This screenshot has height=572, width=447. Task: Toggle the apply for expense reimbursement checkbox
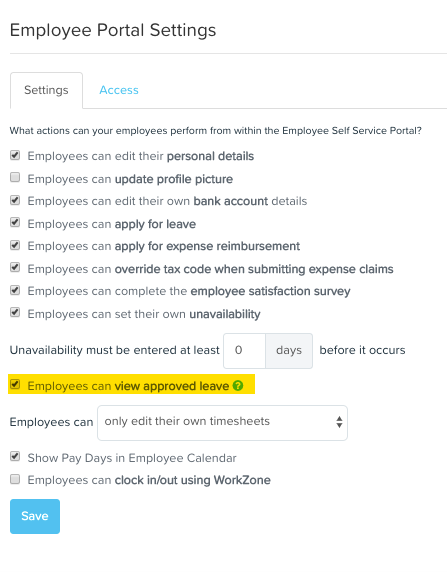tap(15, 245)
